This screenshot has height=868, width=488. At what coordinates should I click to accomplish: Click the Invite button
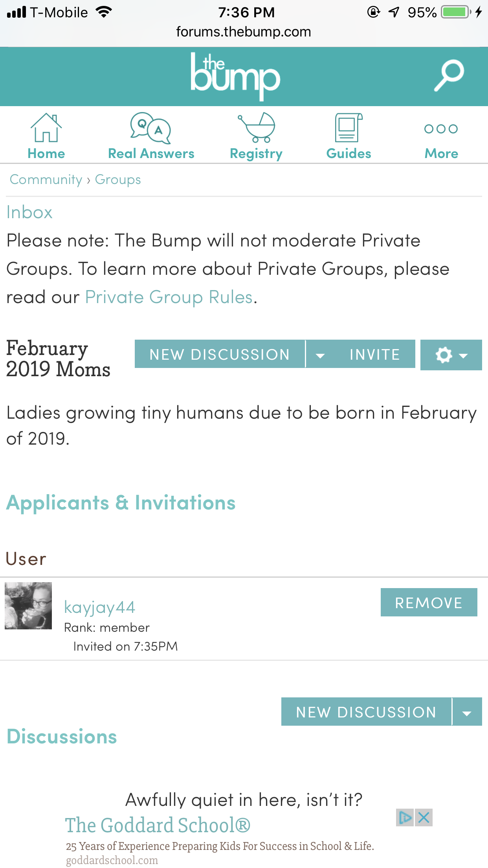[374, 354]
